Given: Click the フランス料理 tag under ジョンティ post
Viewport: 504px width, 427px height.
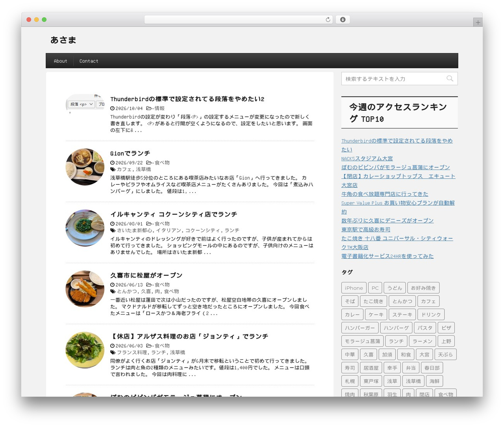Looking at the screenshot, I should point(132,353).
